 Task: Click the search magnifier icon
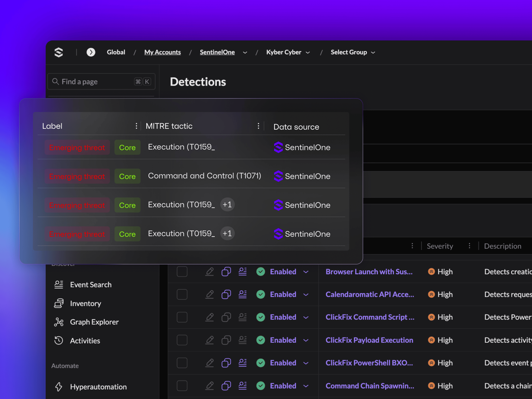pos(55,81)
